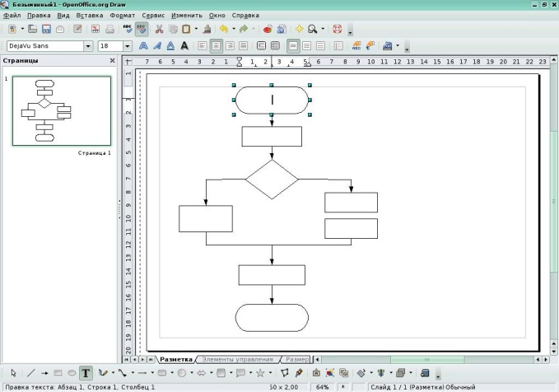Click the vertical scrollbar down arrow
Image resolution: width=559 pixels, height=392 pixels.
pyautogui.click(x=554, y=352)
